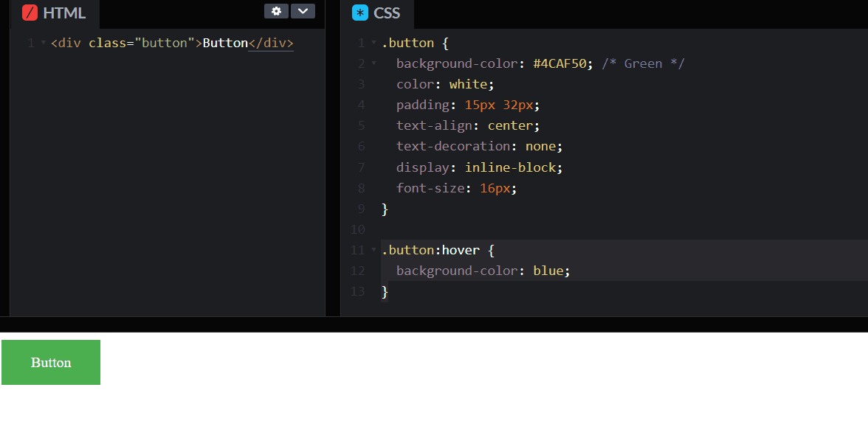Click the white color value on line 3
Screen dimensions: 868x435
coord(469,83)
